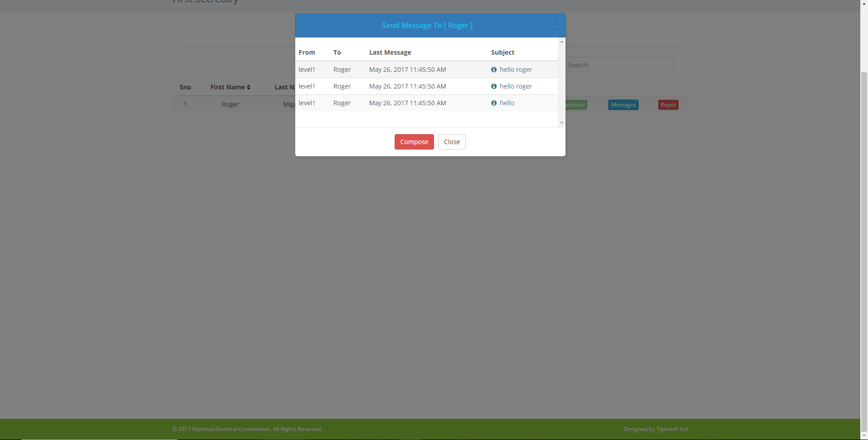Click info icon in second message row

pyautogui.click(x=494, y=86)
